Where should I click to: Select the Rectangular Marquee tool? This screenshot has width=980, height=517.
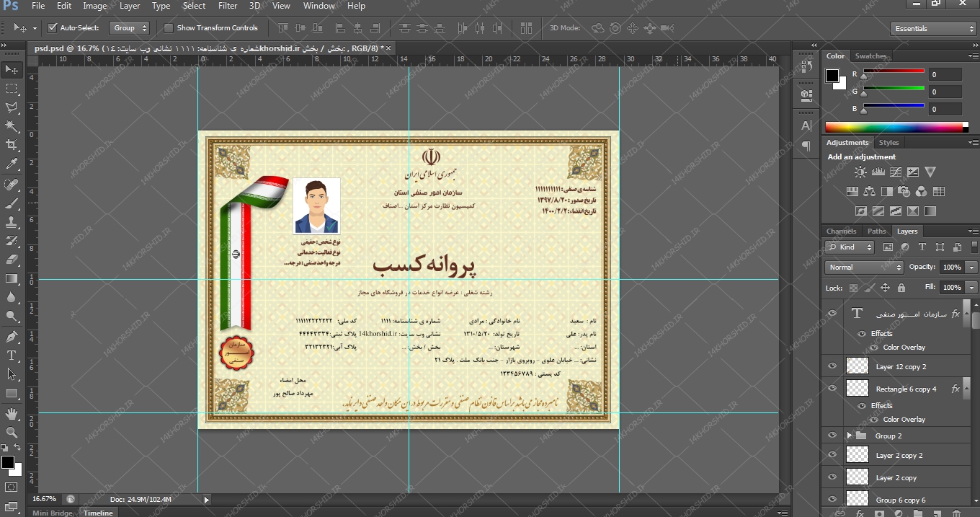click(x=12, y=89)
